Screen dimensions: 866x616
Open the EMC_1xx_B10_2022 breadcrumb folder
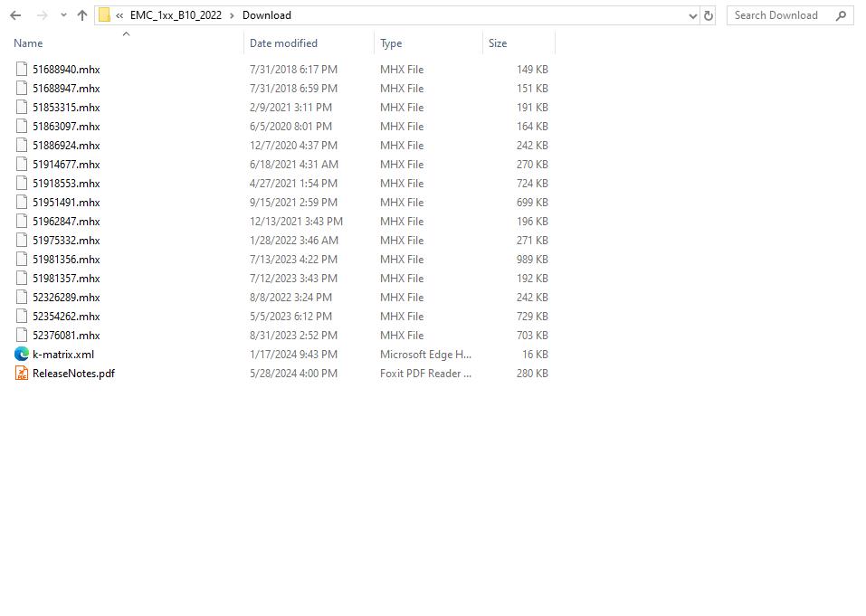176,15
